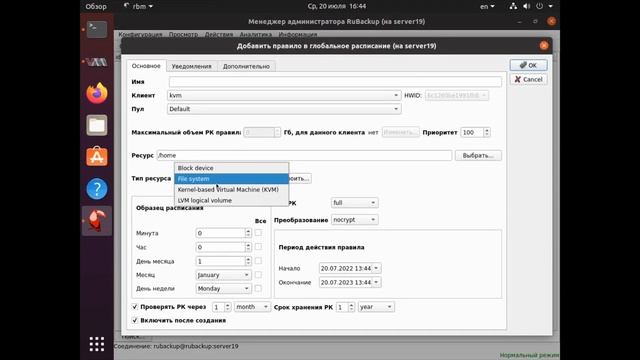Tick the Все checkbox for День недели
The width and height of the screenshot is (640, 360).
258,289
